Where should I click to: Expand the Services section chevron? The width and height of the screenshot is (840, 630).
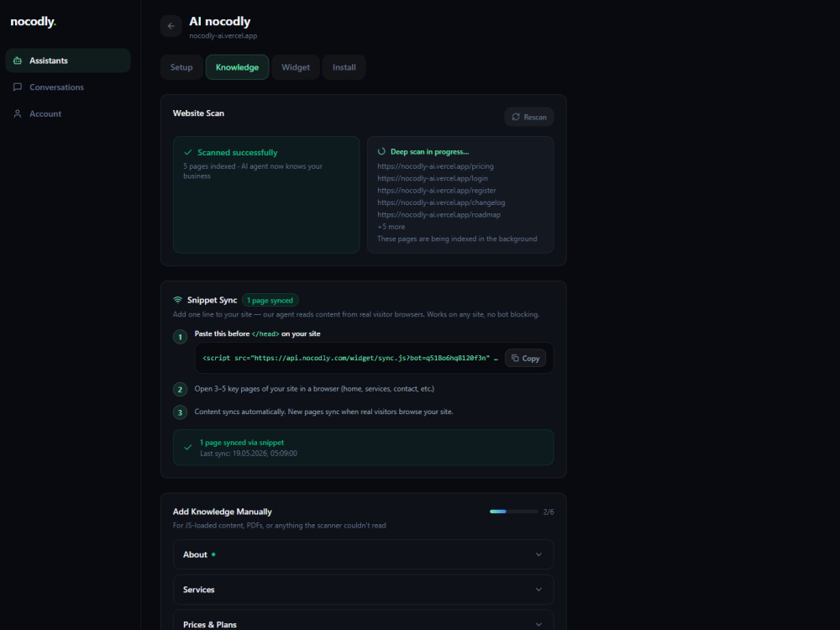(x=538, y=590)
